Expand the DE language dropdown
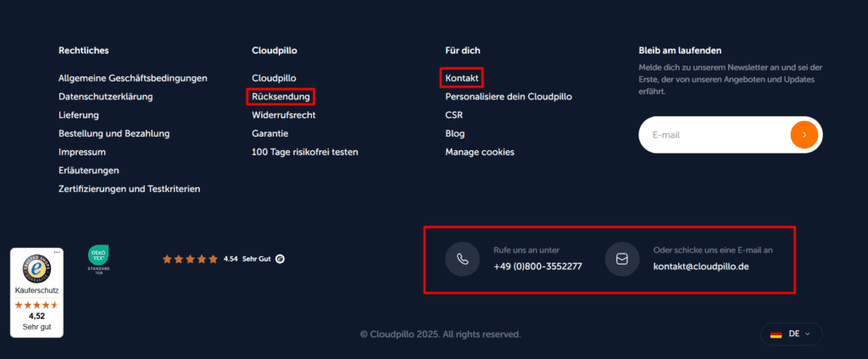Screen dimensions: 868x359 coord(792,334)
